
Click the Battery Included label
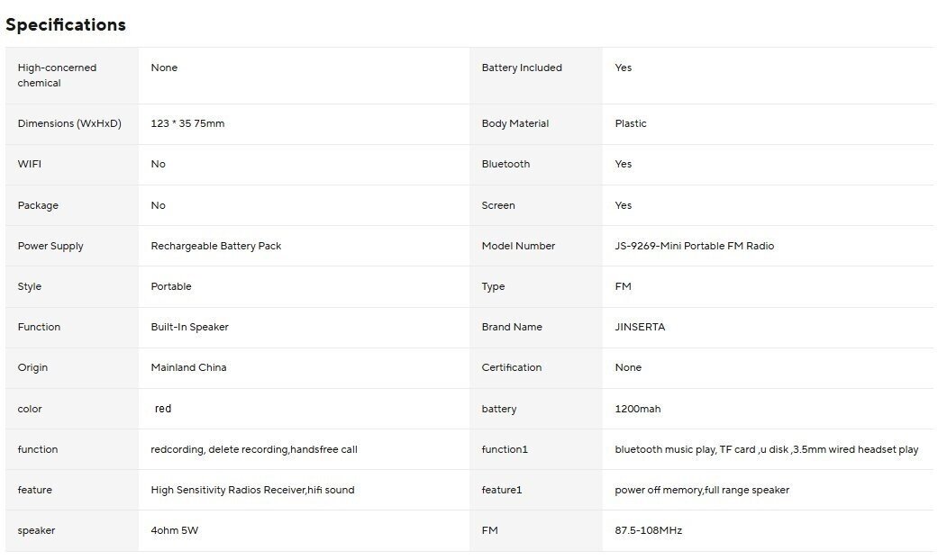point(522,68)
